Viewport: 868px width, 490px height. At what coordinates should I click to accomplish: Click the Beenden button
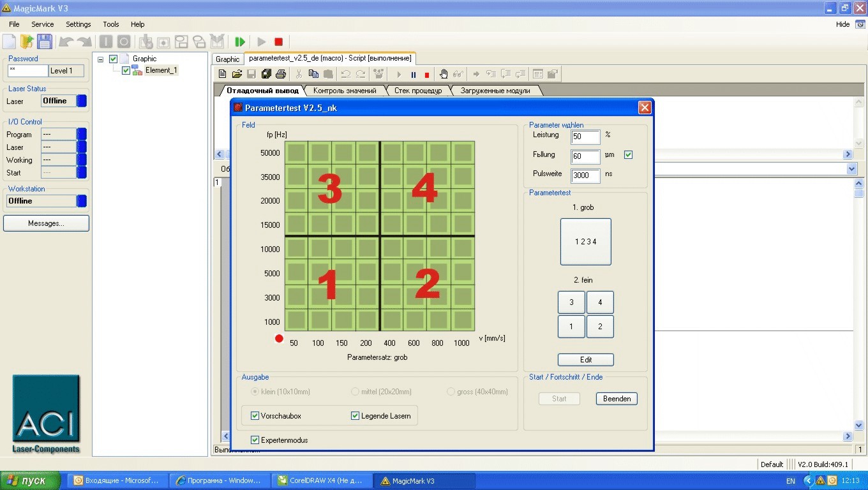point(617,399)
